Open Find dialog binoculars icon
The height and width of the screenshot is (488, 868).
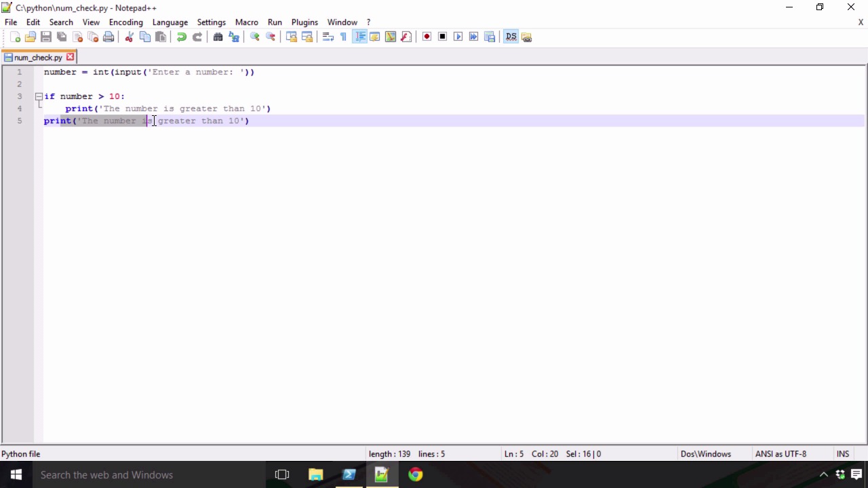tap(218, 37)
